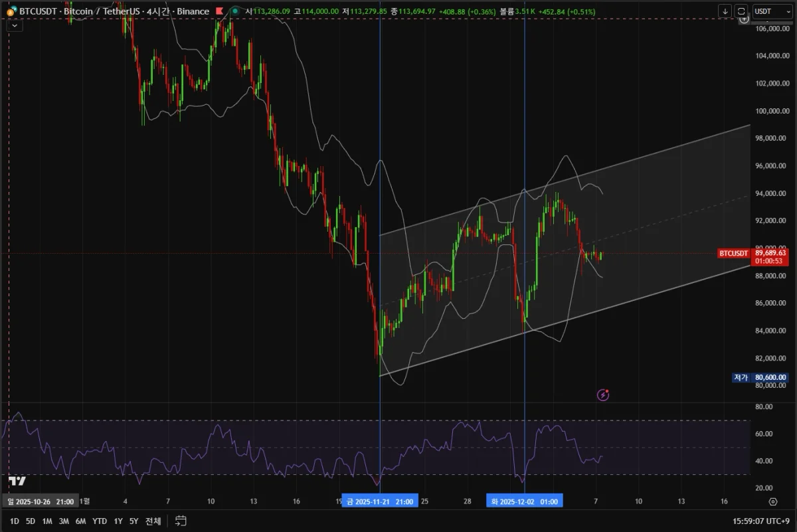The image size is (797, 532).
Task: Click the 2025-12-02 01:00 time marker
Action: [525, 501]
